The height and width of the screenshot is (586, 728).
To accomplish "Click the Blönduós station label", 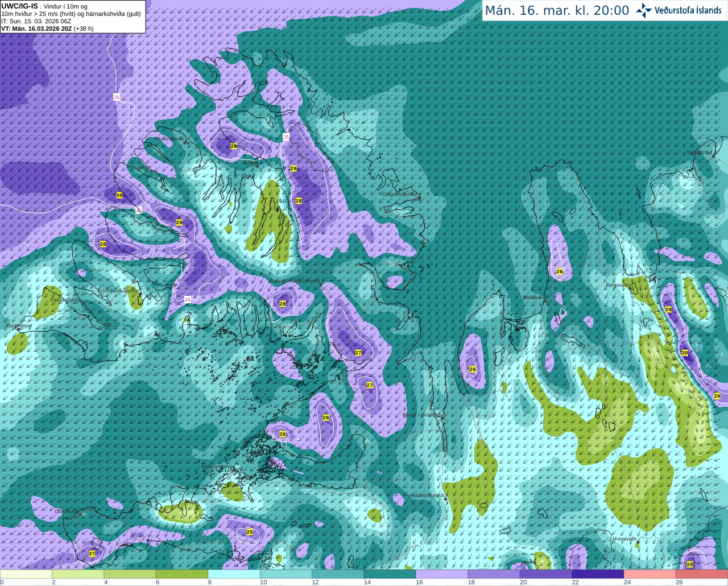I will tap(533, 298).
